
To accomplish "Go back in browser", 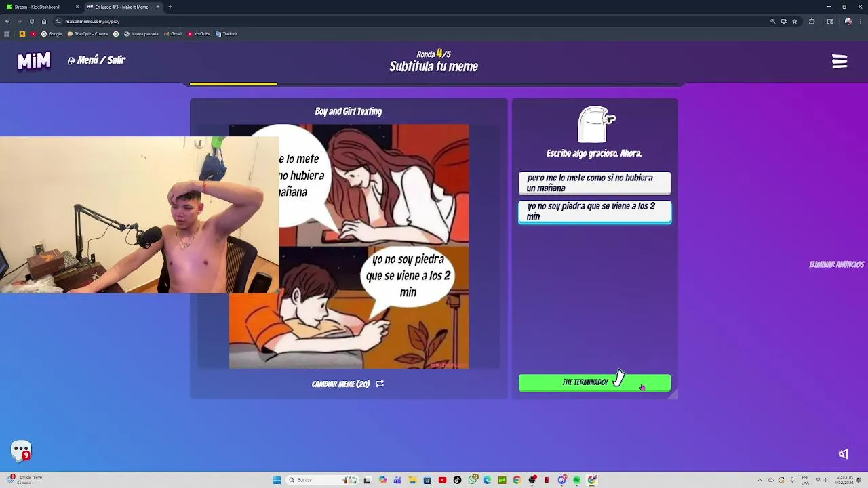I will (x=7, y=21).
